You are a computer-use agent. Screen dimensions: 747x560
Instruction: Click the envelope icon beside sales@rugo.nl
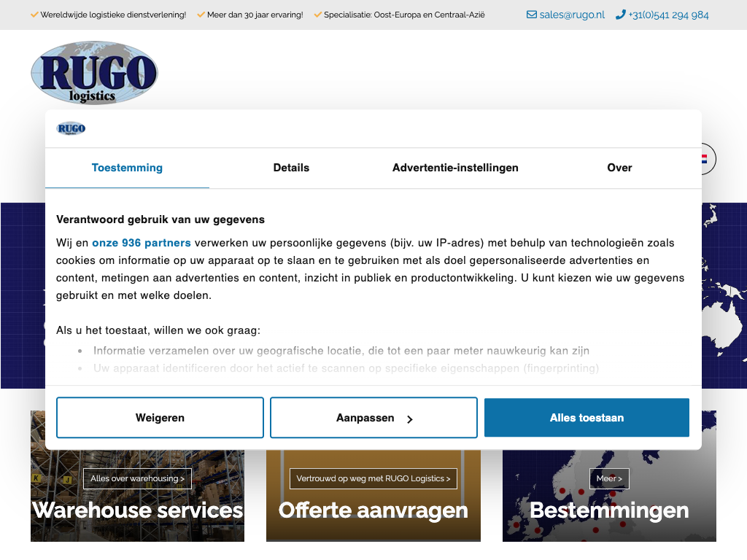pos(532,15)
